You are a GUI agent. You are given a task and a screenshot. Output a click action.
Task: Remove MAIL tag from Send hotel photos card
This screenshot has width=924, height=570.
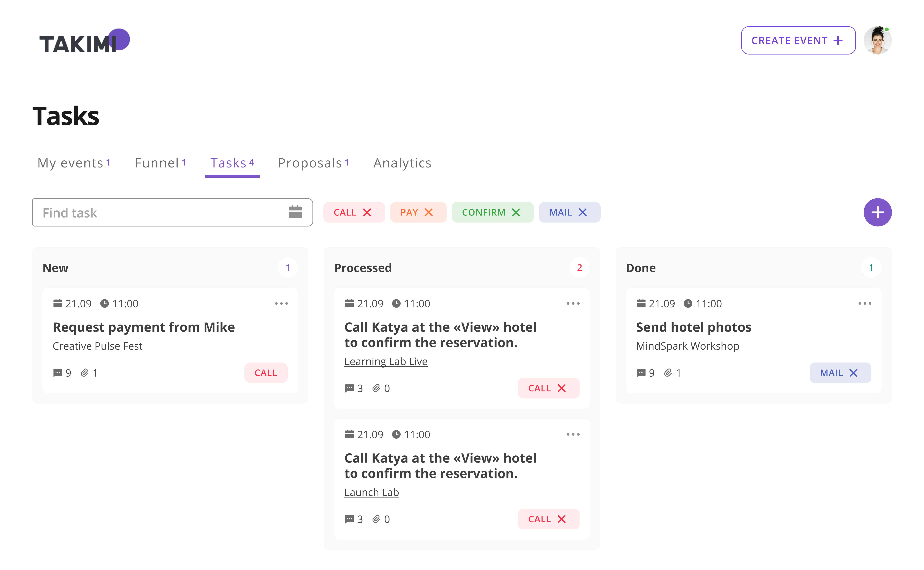tap(853, 373)
